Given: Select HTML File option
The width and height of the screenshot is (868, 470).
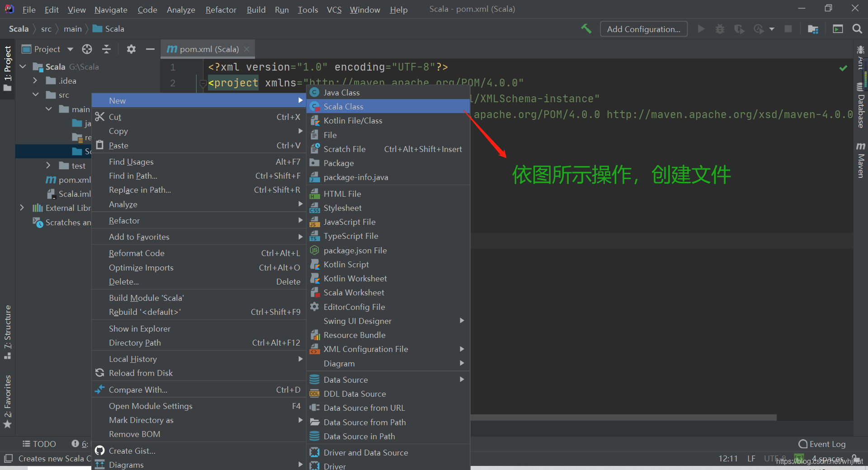Looking at the screenshot, I should (388, 194).
